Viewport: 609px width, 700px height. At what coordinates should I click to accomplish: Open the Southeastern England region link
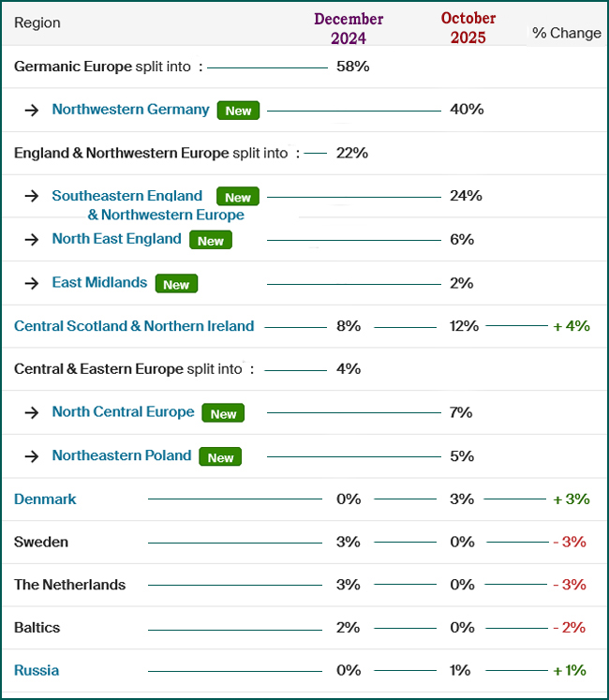pyautogui.click(x=127, y=196)
